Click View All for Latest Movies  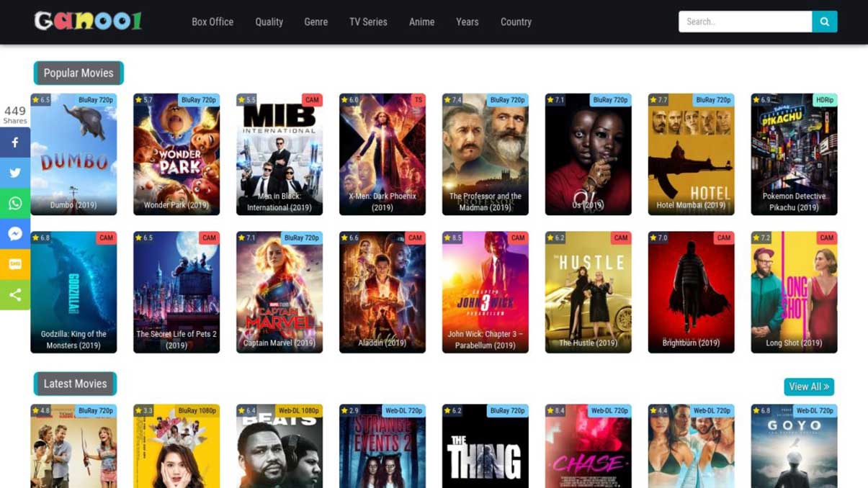coord(809,387)
